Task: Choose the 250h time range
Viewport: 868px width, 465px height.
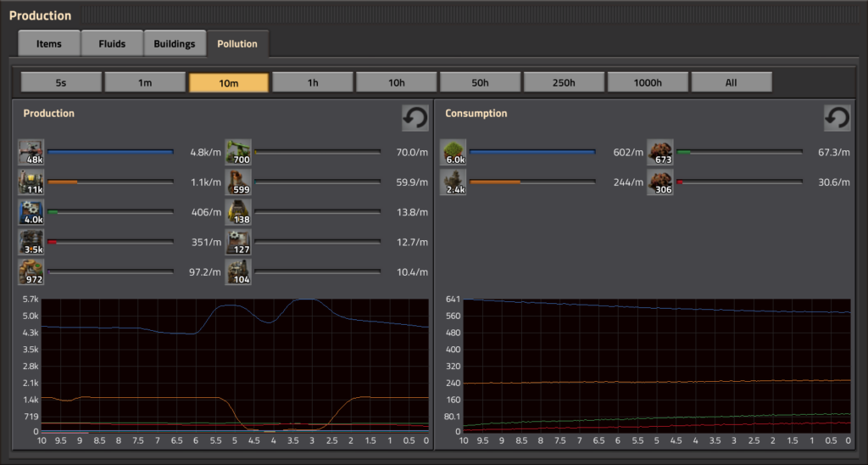Action: [564, 82]
